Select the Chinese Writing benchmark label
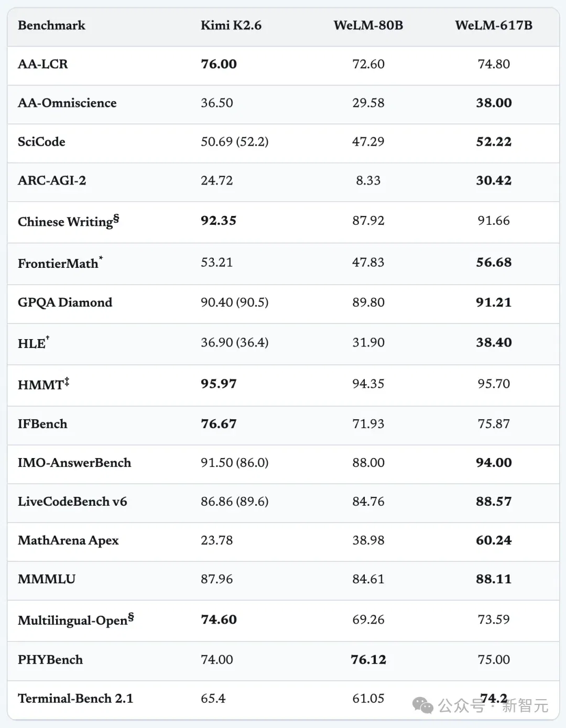This screenshot has width=566, height=728. click(x=68, y=221)
